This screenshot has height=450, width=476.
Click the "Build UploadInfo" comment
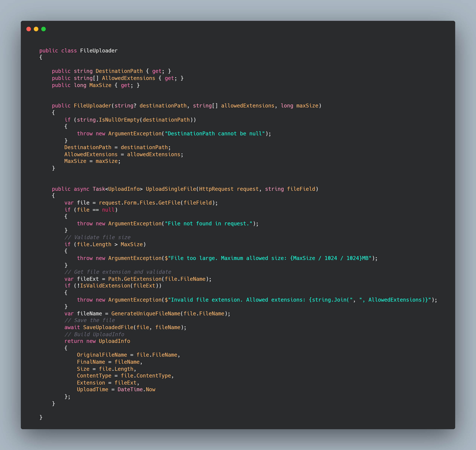tap(94, 334)
